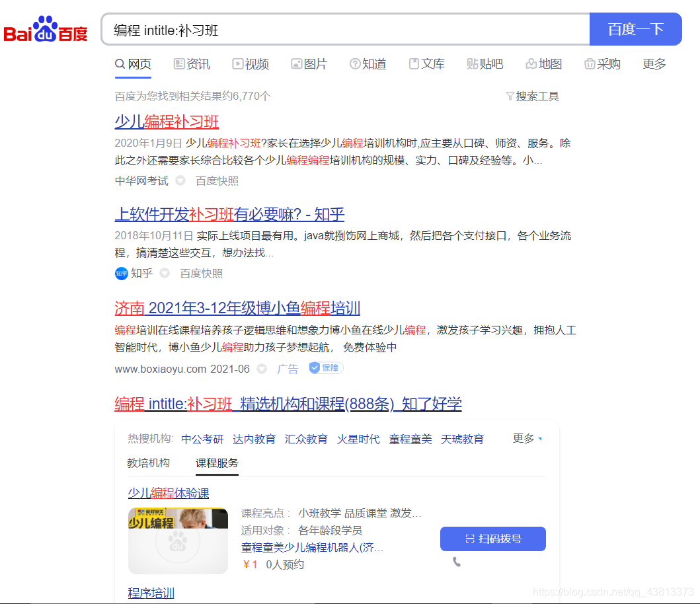700x604 pixels.
Task: Switch to the 采购 tab
Action: point(603,64)
